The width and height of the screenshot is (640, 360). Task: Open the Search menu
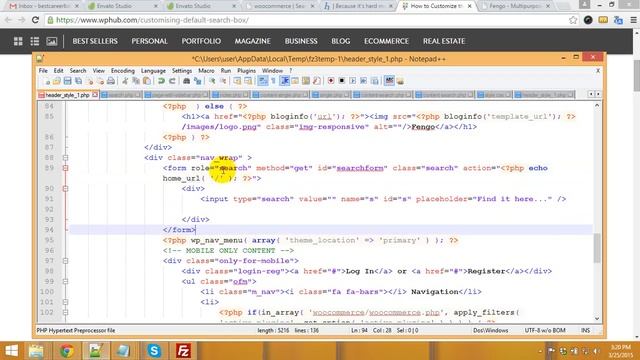pyautogui.click(x=78, y=71)
